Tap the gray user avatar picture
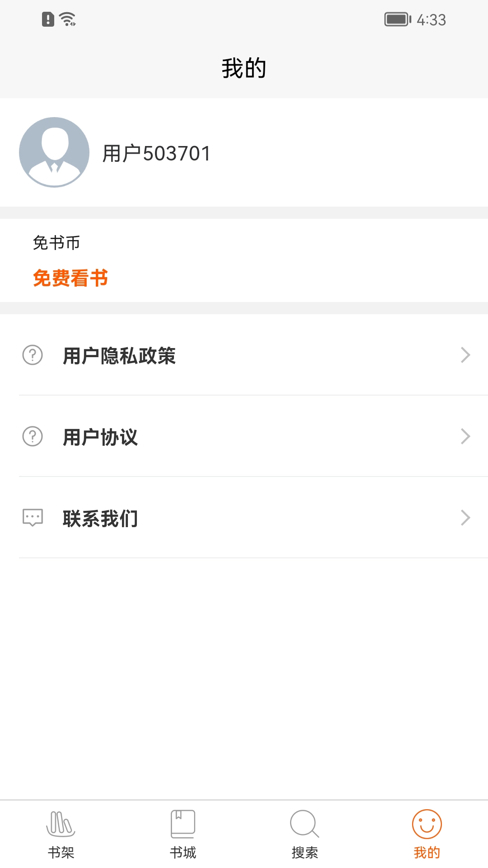The height and width of the screenshot is (868, 488). [x=54, y=152]
